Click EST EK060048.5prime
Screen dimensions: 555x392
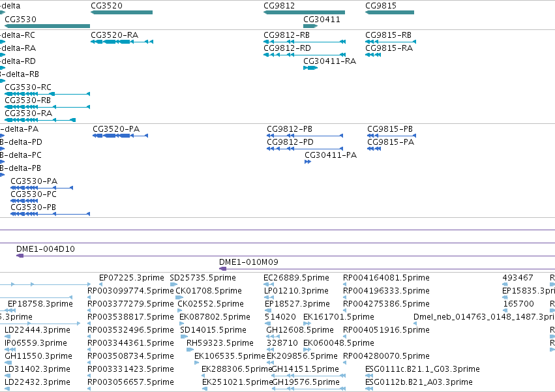point(338,343)
